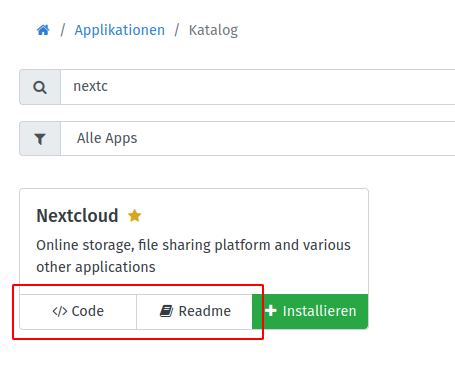Go to home via the house icon
Screen dimensions: 455x369
click(43, 30)
